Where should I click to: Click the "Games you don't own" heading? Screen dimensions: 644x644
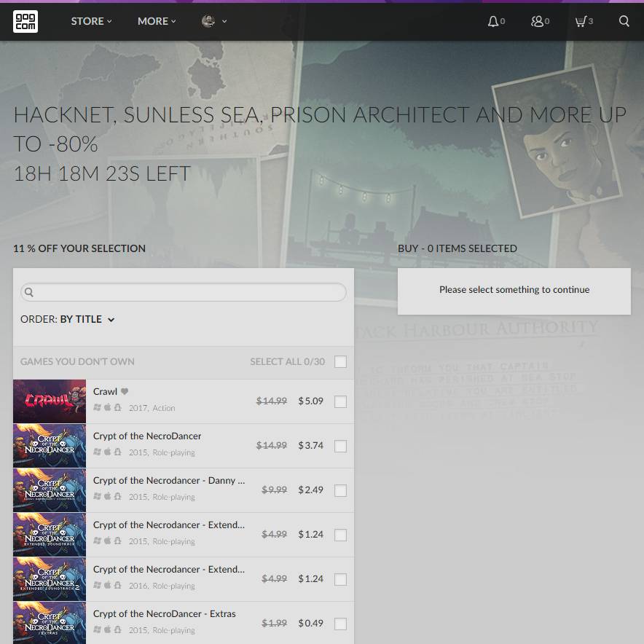[x=77, y=361]
